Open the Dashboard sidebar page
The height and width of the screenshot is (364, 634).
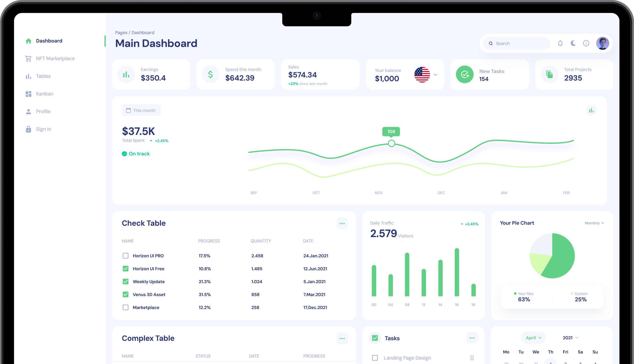(x=49, y=41)
